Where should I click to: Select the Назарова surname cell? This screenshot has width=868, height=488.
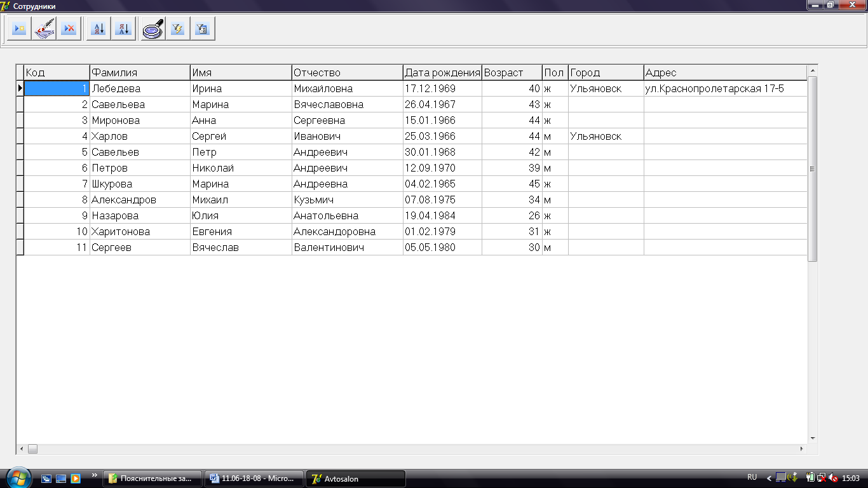coord(140,215)
